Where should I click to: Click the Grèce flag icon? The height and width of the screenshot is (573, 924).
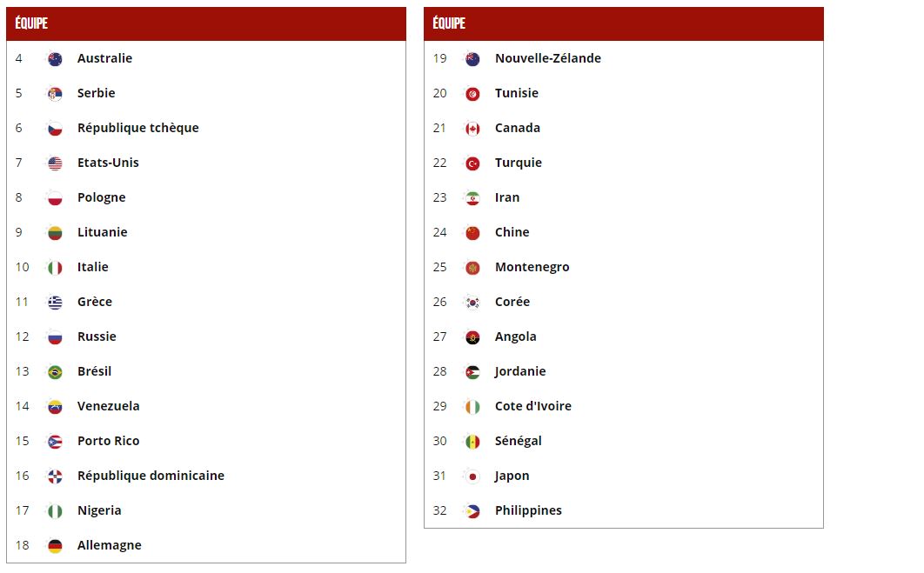(x=55, y=303)
